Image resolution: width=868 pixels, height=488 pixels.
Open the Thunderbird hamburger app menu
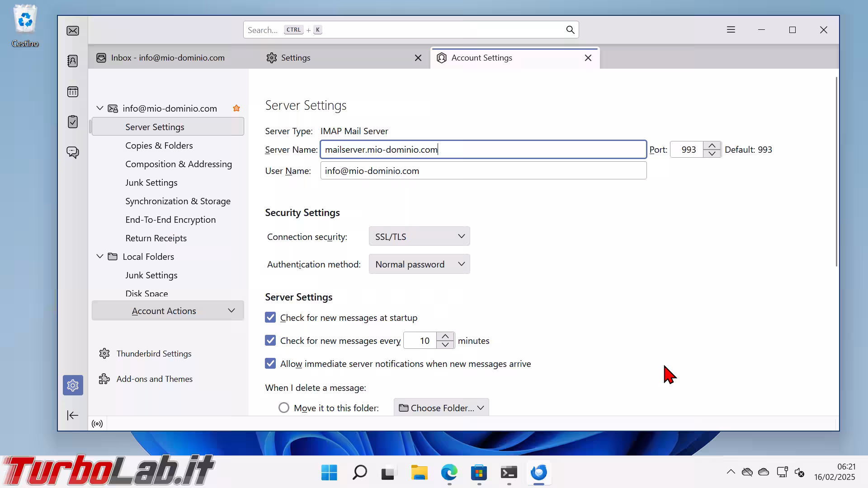731,30
